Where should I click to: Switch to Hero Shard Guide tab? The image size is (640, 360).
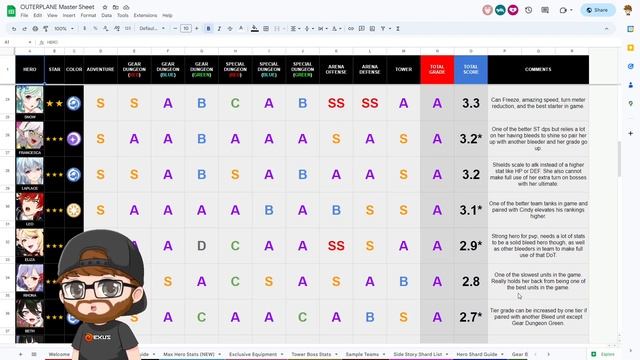[476, 354]
